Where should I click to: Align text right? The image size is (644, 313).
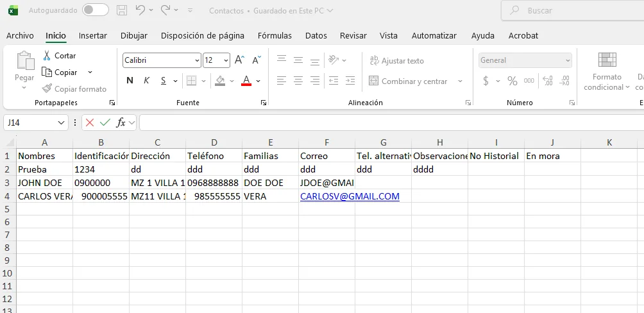click(x=315, y=81)
